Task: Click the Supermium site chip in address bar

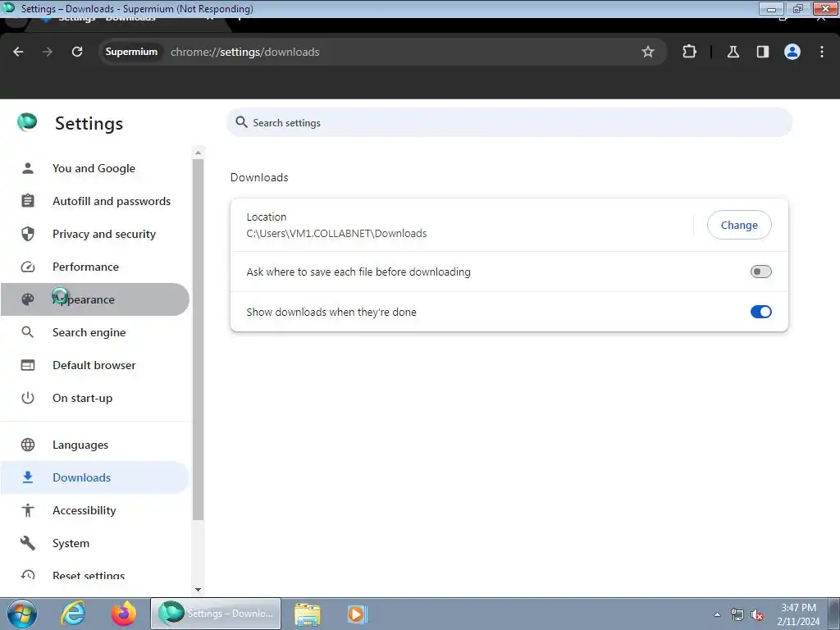Action: [131, 52]
